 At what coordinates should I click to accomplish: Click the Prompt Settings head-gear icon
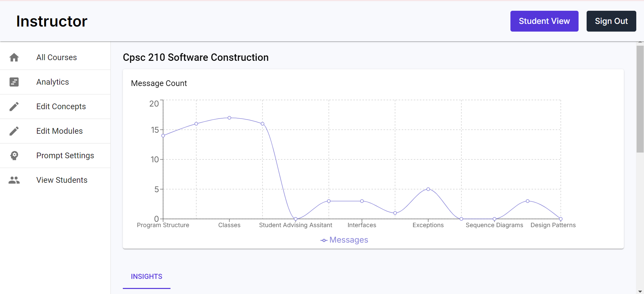coord(14,156)
